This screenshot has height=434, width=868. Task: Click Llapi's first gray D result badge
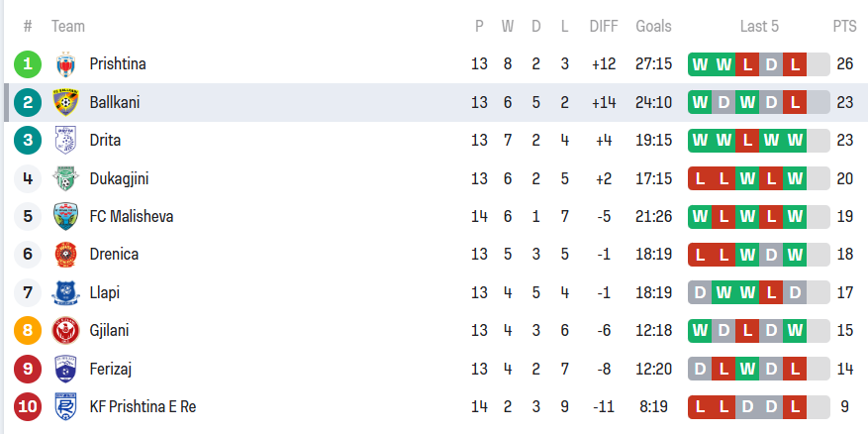coord(701,292)
